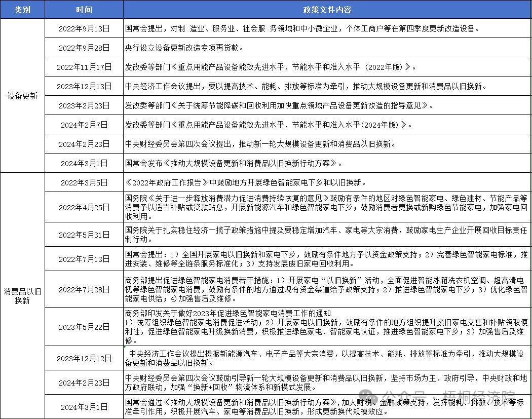Select the 2022年9月28日 date cell
Screen dimensions: 532x419
pos(84,48)
